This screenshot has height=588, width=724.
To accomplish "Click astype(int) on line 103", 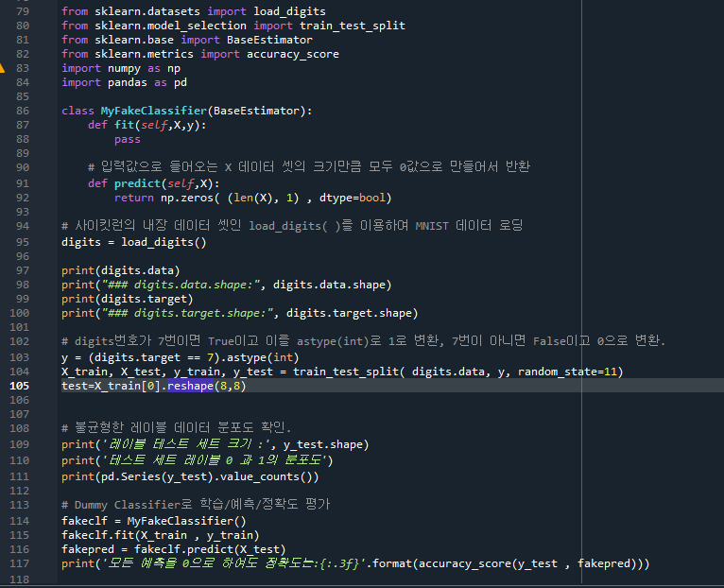I will click(263, 358).
